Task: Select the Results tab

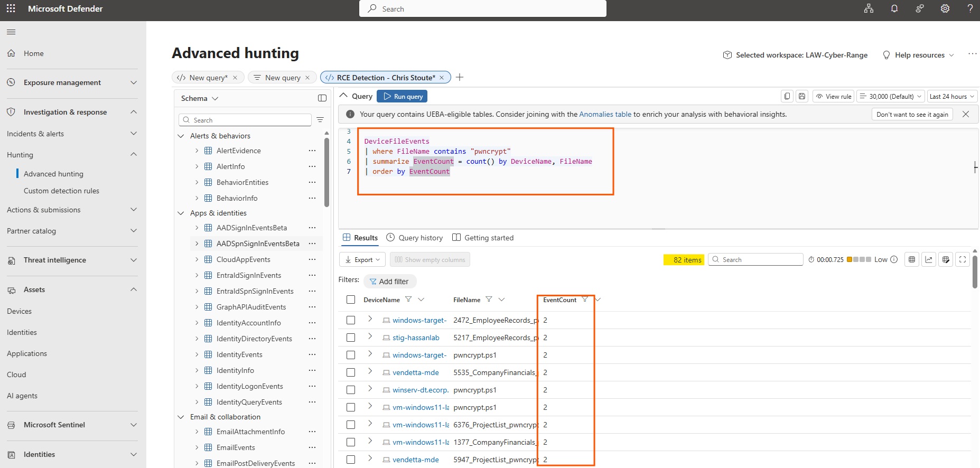Action: (x=360, y=238)
